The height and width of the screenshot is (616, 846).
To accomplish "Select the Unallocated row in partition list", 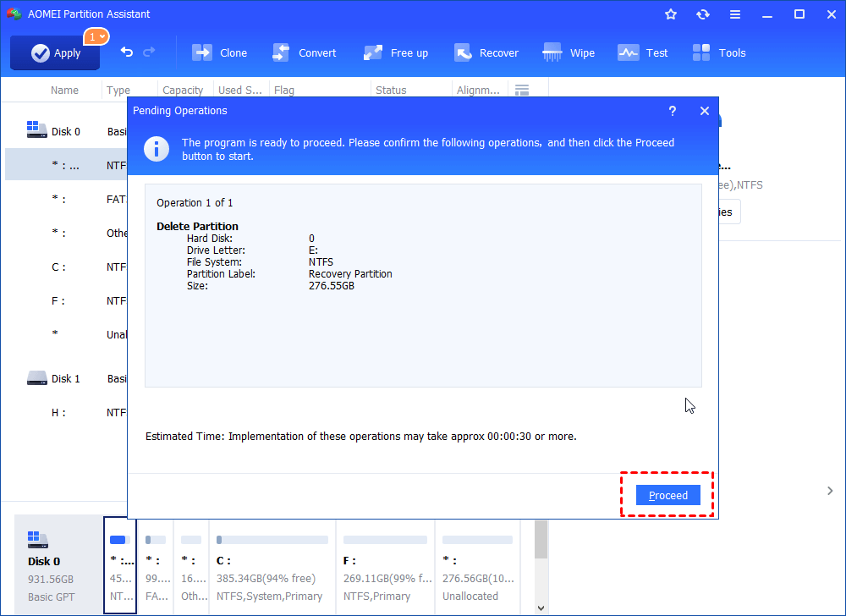I will coord(66,334).
